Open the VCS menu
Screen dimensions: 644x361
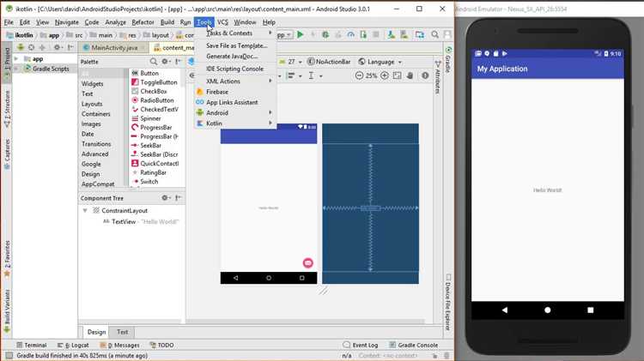click(222, 22)
